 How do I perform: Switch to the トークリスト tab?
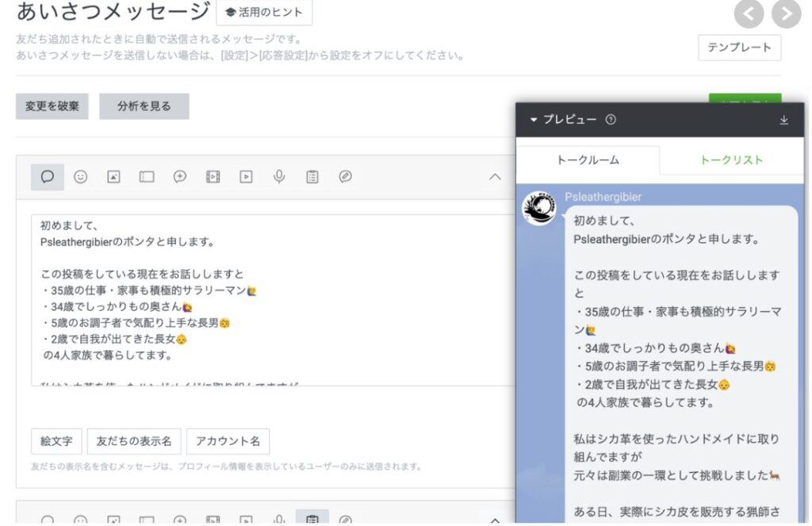click(x=731, y=160)
